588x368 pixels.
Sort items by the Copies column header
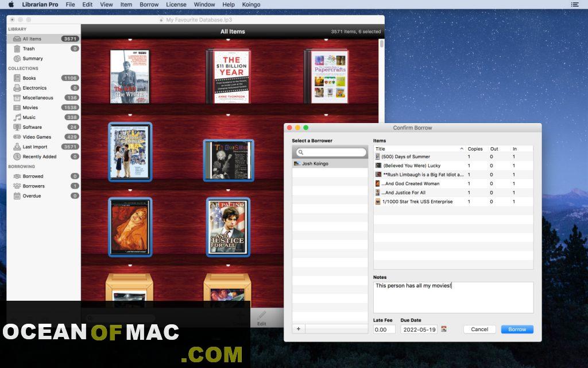click(x=475, y=149)
